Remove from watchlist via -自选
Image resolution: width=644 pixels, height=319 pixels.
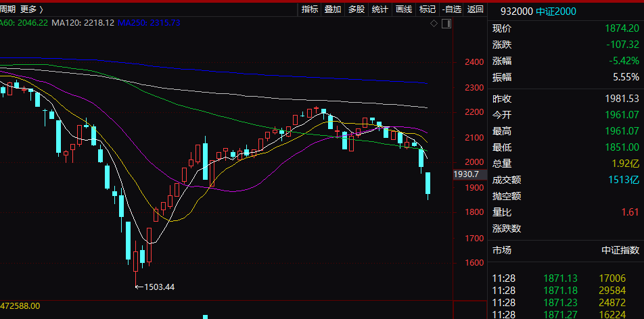pos(452,9)
